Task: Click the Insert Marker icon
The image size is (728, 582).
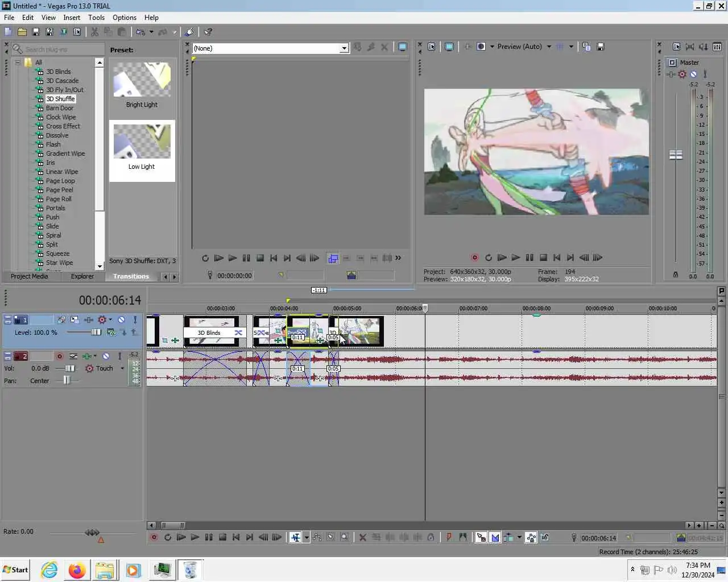Action: pyautogui.click(x=449, y=537)
